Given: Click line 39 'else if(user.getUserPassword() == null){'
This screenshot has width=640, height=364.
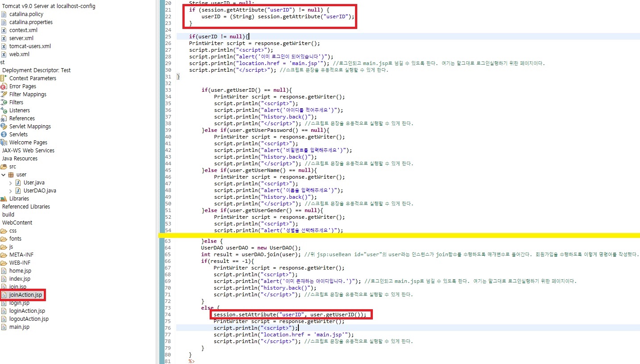Looking at the screenshot, I should 265,130.
